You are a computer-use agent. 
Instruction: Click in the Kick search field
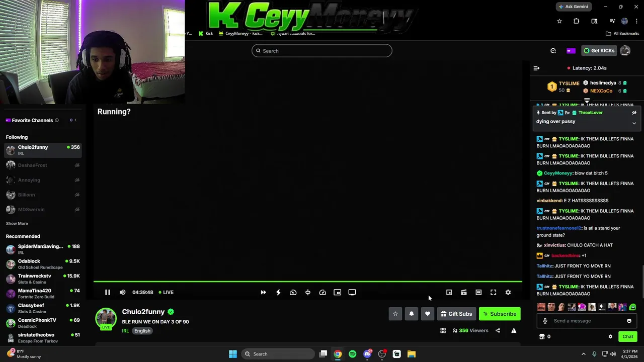click(322, 51)
